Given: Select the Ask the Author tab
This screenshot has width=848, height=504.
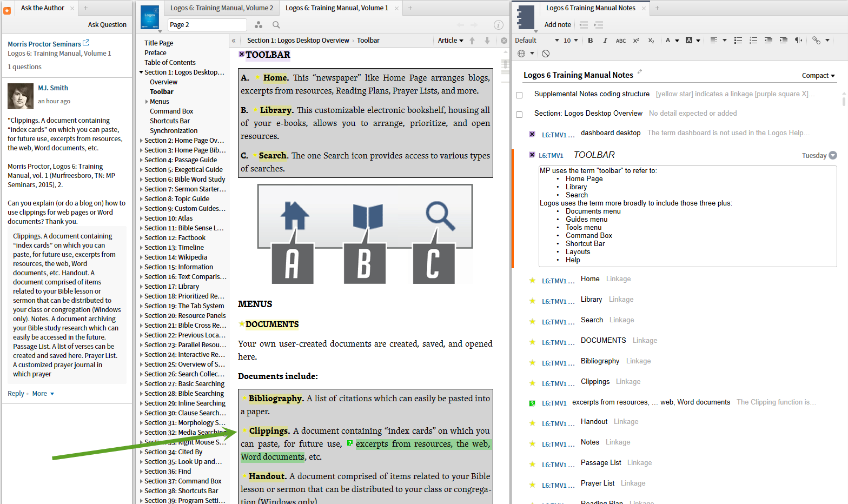Looking at the screenshot, I should (x=42, y=8).
